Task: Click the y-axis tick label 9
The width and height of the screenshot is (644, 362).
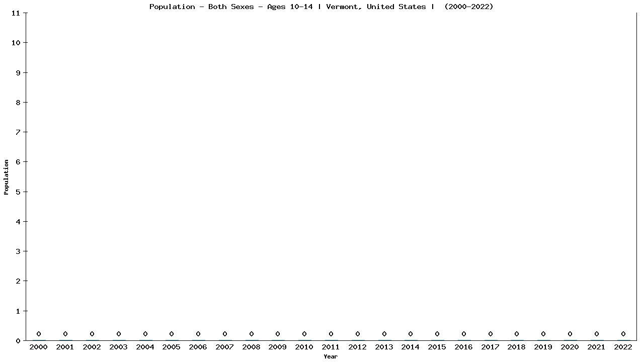Action: tap(18, 72)
